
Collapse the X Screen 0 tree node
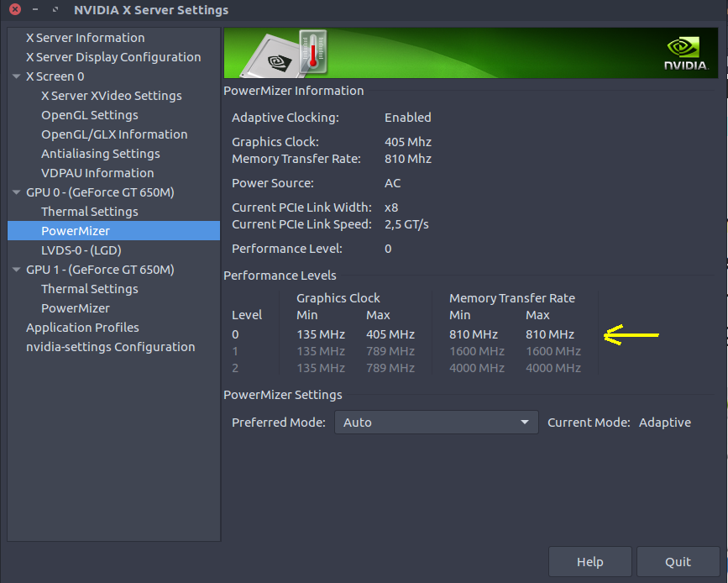(16, 76)
